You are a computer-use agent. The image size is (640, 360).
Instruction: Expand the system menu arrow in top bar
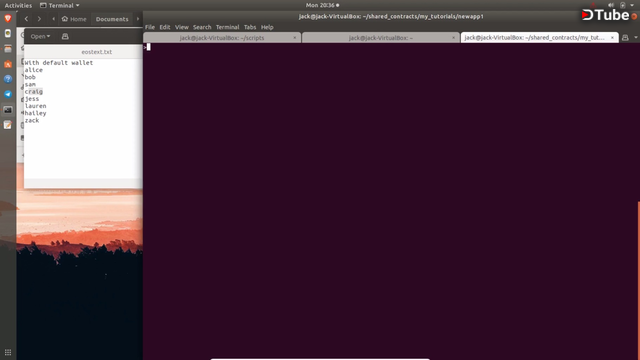(632, 5)
